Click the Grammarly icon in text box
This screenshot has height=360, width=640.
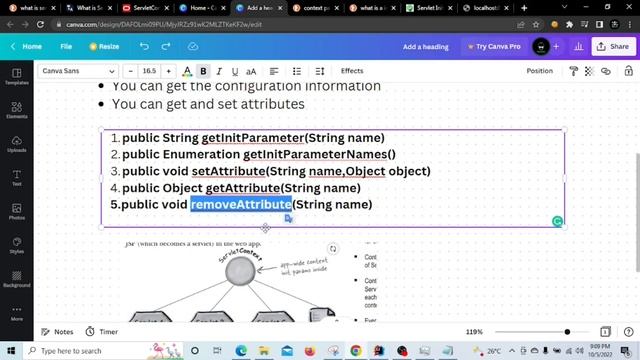point(557,221)
